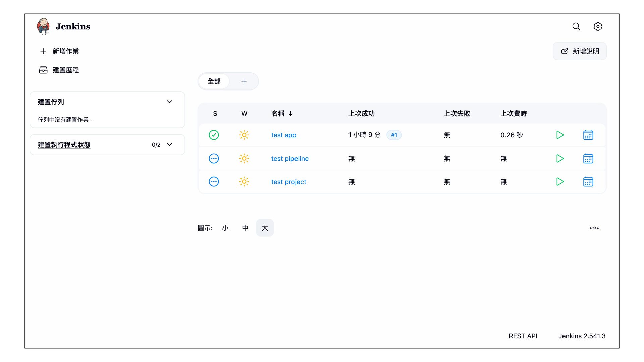Add a new view with plus tab

(x=244, y=81)
